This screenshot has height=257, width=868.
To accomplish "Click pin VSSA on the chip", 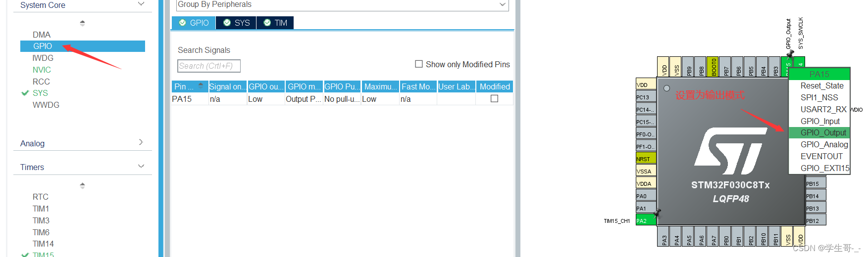I will pyautogui.click(x=646, y=171).
